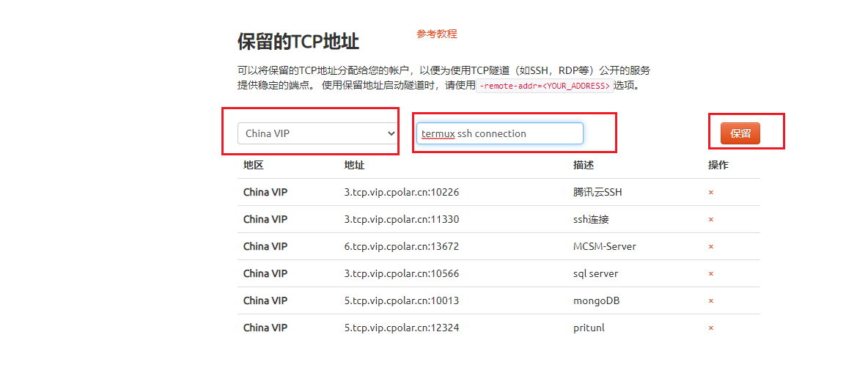Click the 保留 reserve button
868x373 pixels.
pos(740,133)
